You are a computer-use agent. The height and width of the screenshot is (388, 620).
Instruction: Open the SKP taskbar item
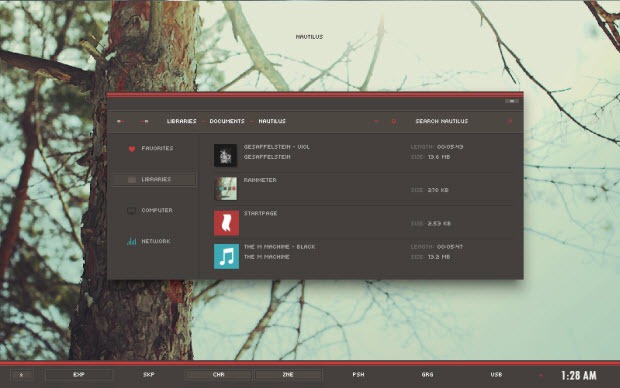pos(149,375)
